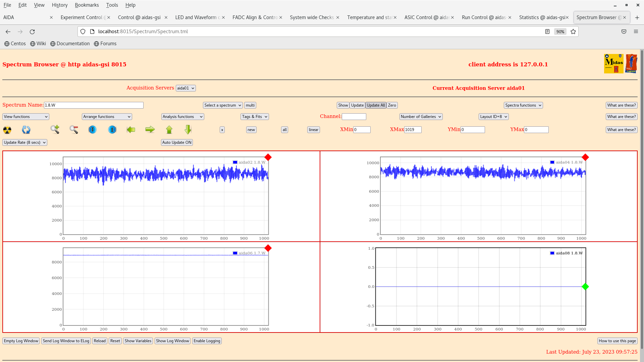Click the green right arrow icon
The image size is (644, 362).
(x=150, y=130)
